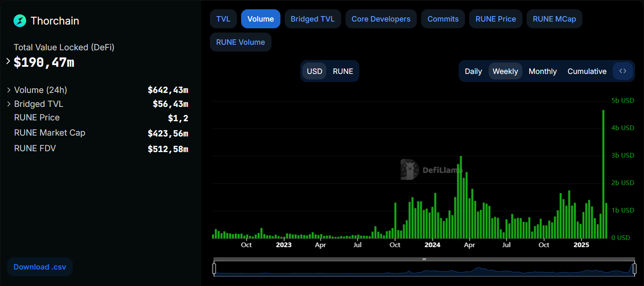The height and width of the screenshot is (286, 644).
Task: Click the $190,47m TVL value
Action: [x=44, y=62]
